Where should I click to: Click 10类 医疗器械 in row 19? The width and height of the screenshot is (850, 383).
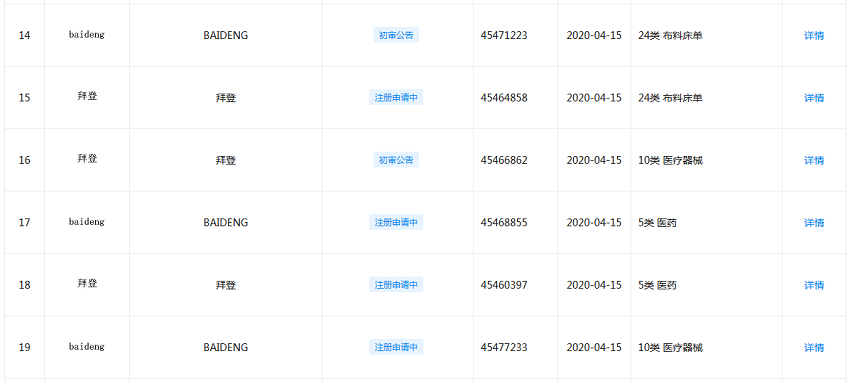(x=671, y=347)
